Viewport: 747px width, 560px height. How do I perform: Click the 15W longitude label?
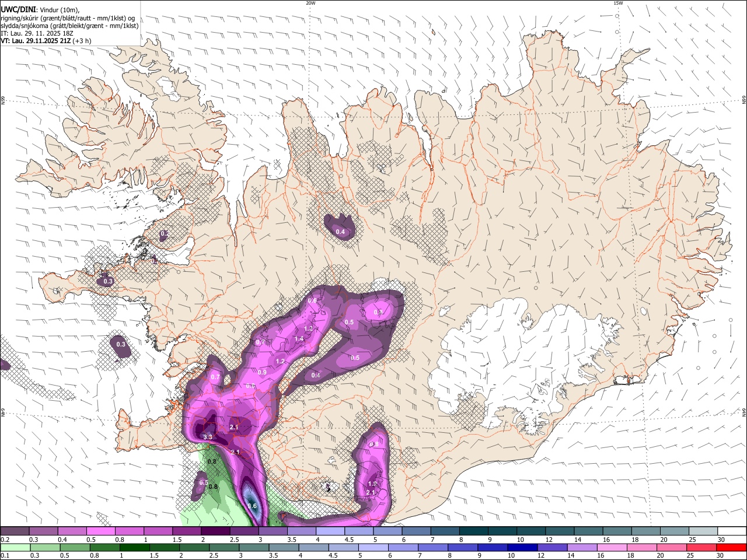(618, 3)
